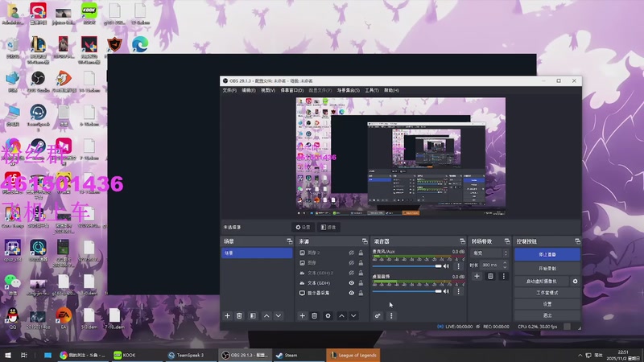Move source up in Sources panel

pyautogui.click(x=341, y=315)
